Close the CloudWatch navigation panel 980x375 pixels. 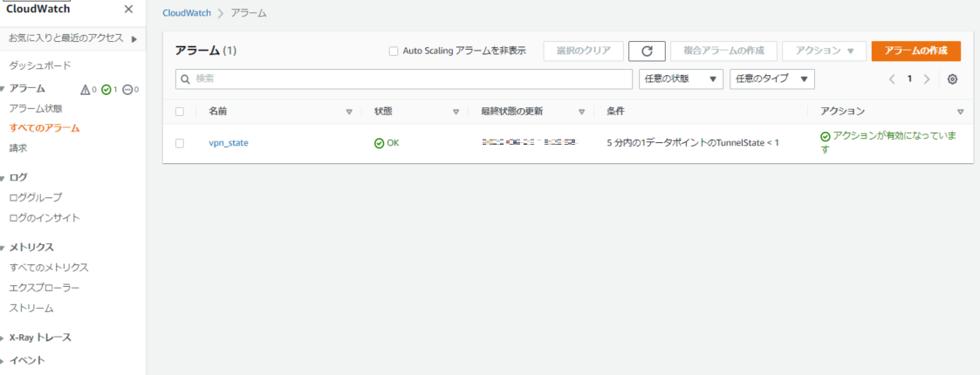point(128,9)
